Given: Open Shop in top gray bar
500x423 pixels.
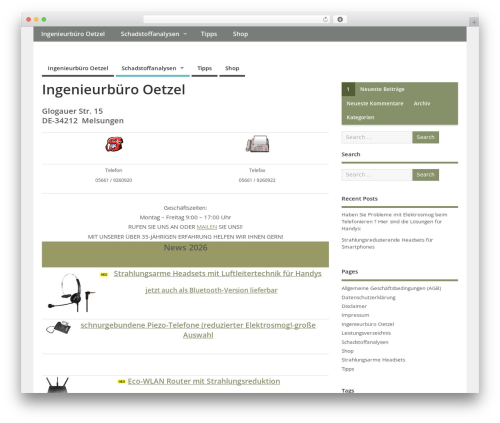Looking at the screenshot, I should pyautogui.click(x=240, y=34).
